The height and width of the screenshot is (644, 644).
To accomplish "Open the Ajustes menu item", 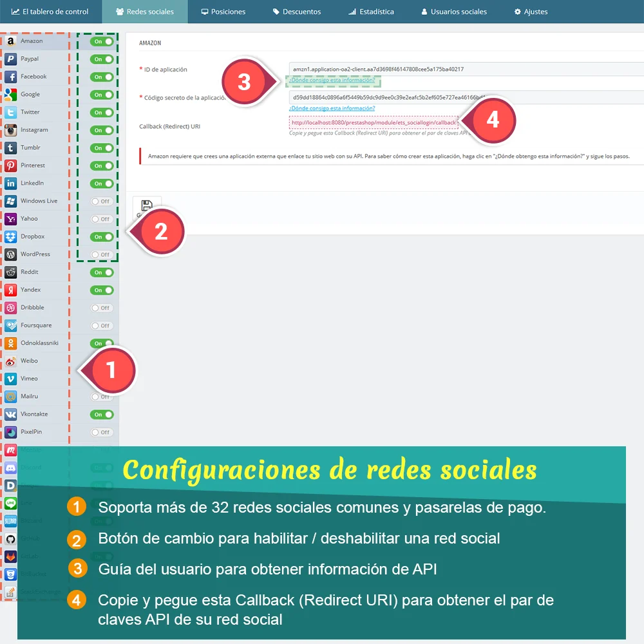I will tap(530, 11).
